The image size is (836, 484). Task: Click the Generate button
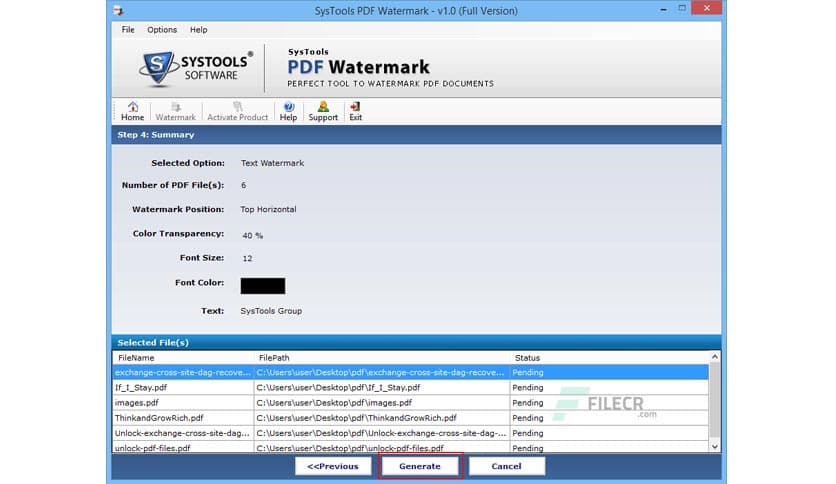pyautogui.click(x=420, y=466)
